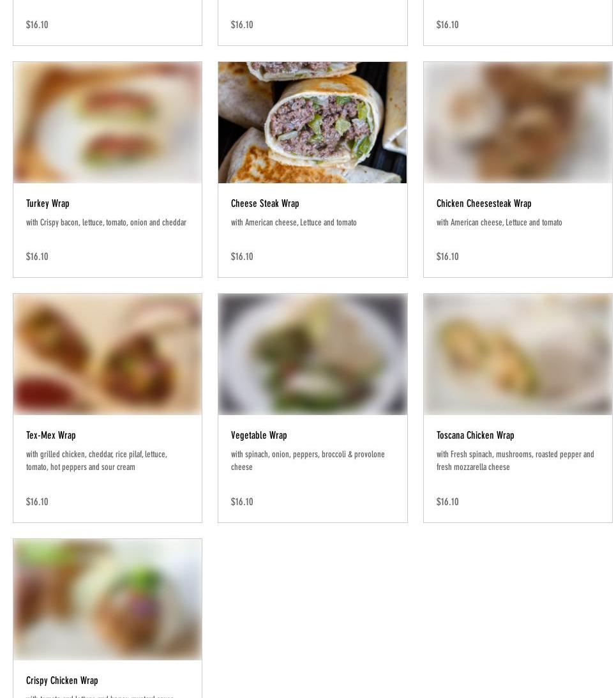
Task: Choose the Vegetable Wrap title
Action: point(259,435)
